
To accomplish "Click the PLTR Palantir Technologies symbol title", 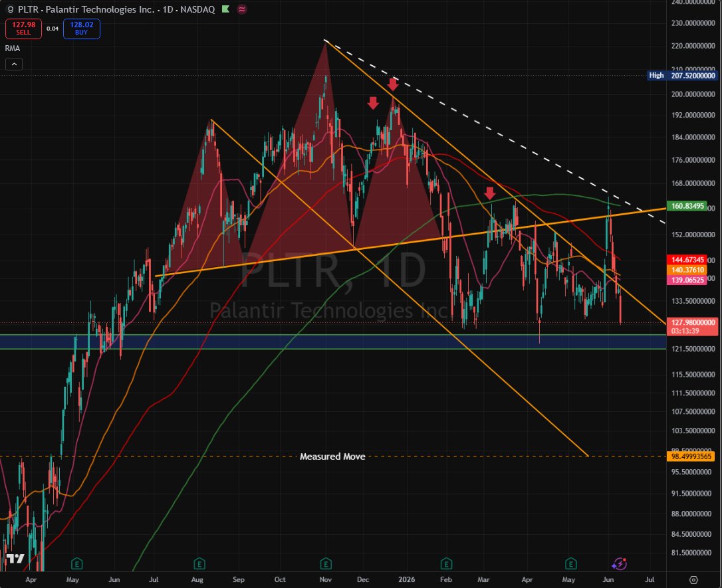I will click(x=116, y=9).
